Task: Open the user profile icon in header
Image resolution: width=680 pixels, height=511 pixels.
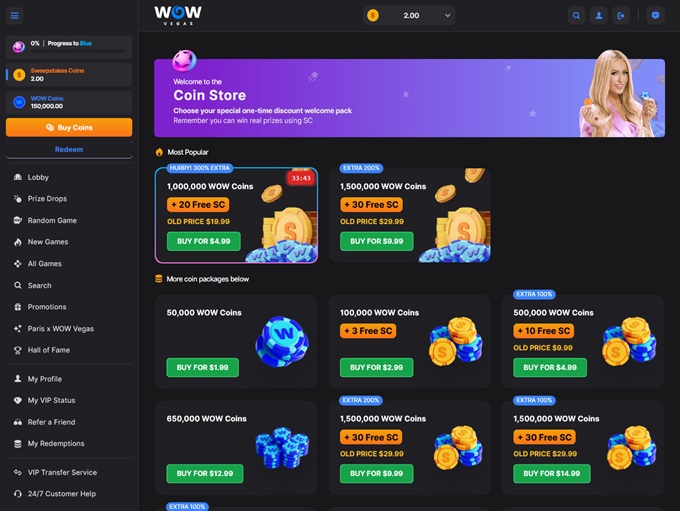Action: (598, 16)
